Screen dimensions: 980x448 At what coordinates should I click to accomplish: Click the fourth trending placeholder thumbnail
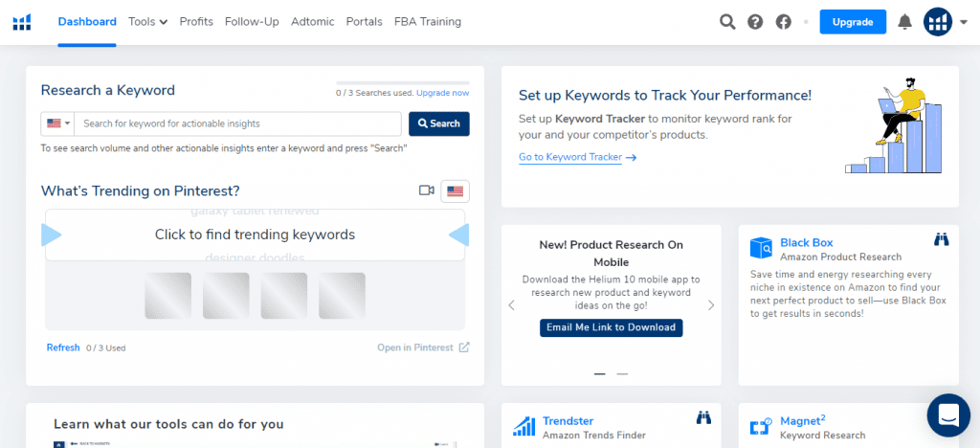tap(342, 296)
